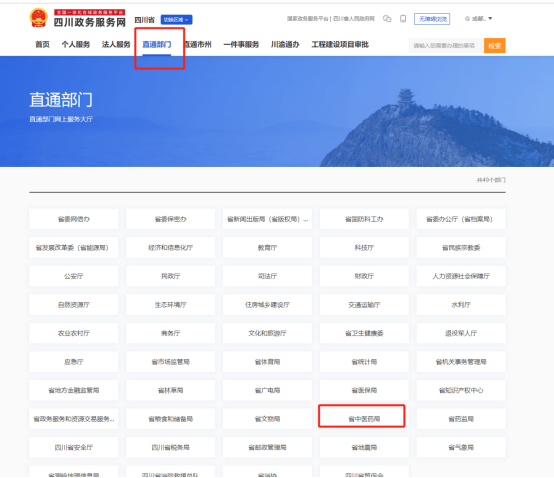
Task: Open department 省委办公厅（省档案局）
Action: coord(461,219)
